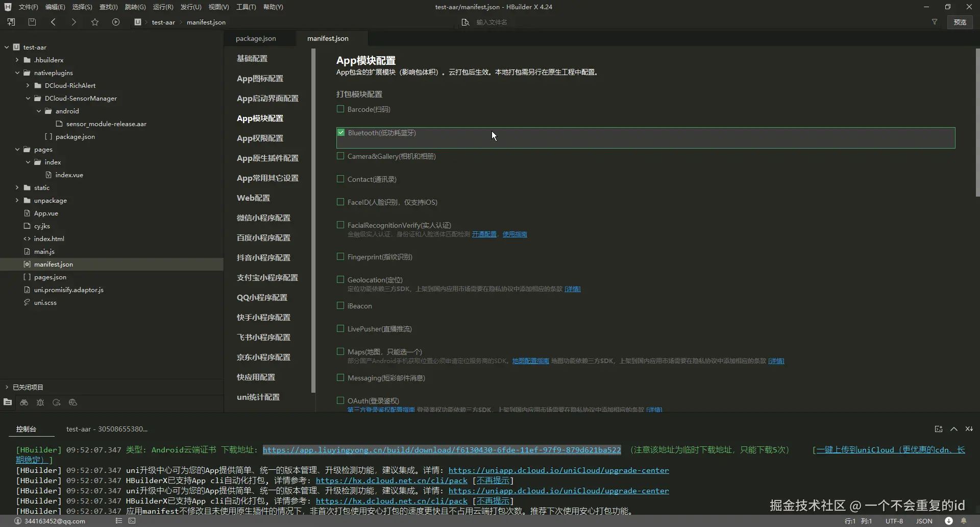Collapse the nativeplugins folder
The height and width of the screenshot is (527, 980).
pos(17,73)
